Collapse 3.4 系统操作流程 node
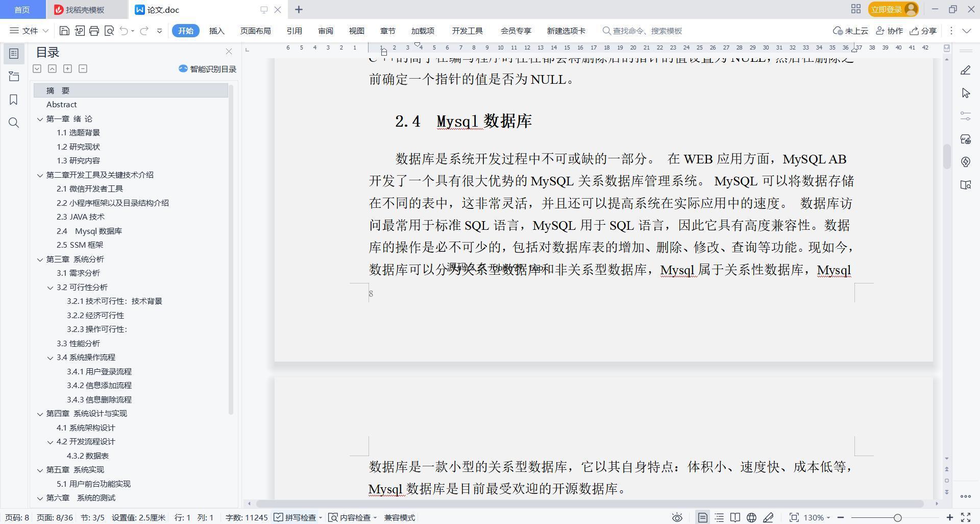Screen dimensions: 980x524 pos(50,358)
